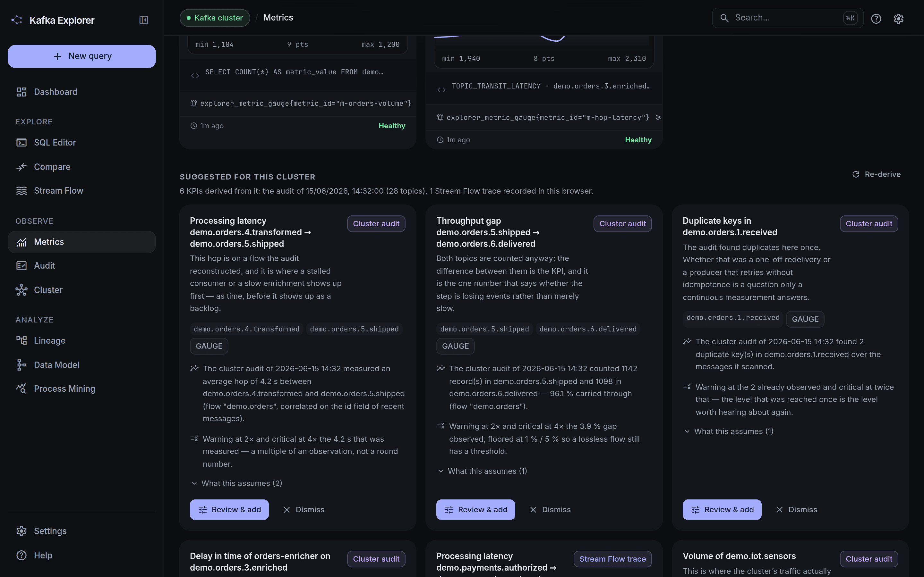924x577 pixels.
Task: Dismiss the Duplicate keys suggestion
Action: [x=797, y=509]
